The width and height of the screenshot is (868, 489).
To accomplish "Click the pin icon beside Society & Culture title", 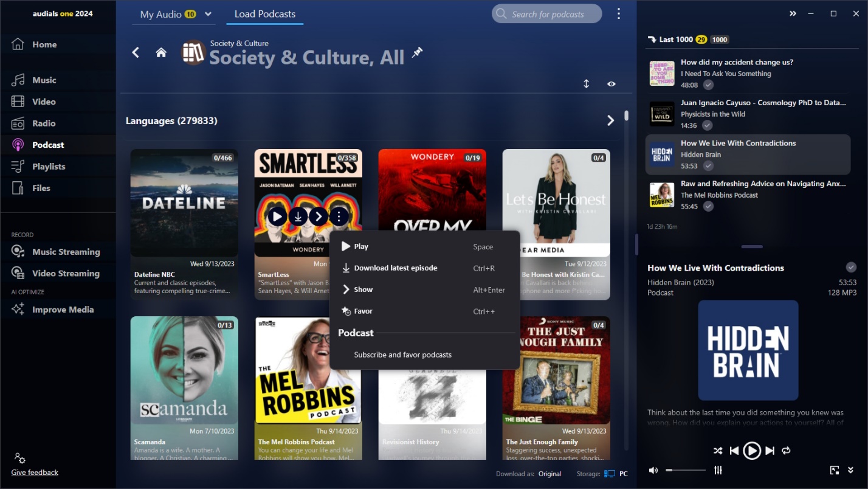I will [x=417, y=53].
